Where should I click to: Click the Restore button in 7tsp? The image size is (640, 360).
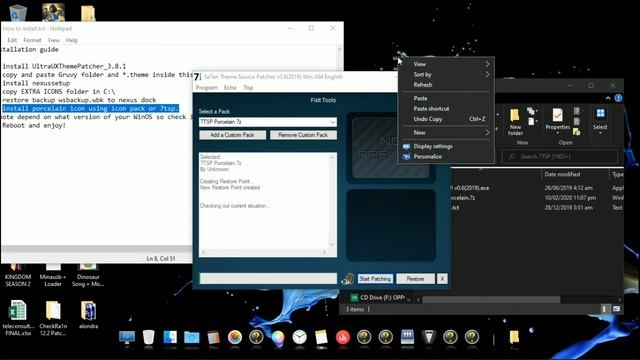click(416, 279)
